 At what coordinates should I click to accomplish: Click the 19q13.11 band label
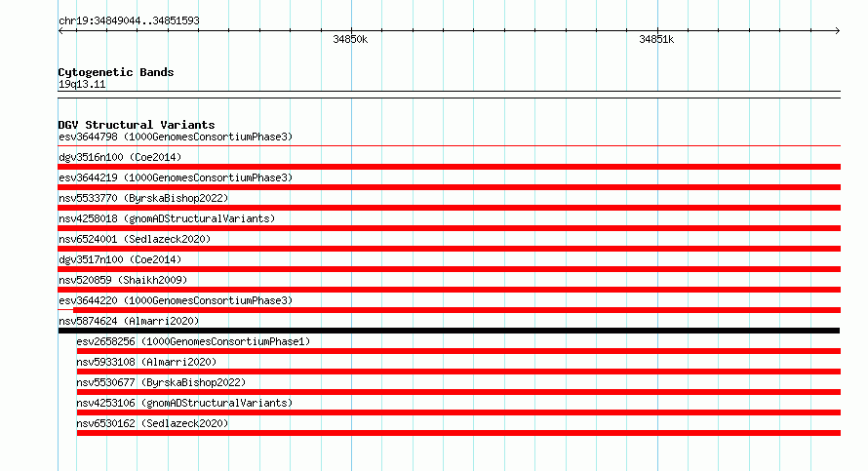tap(82, 84)
